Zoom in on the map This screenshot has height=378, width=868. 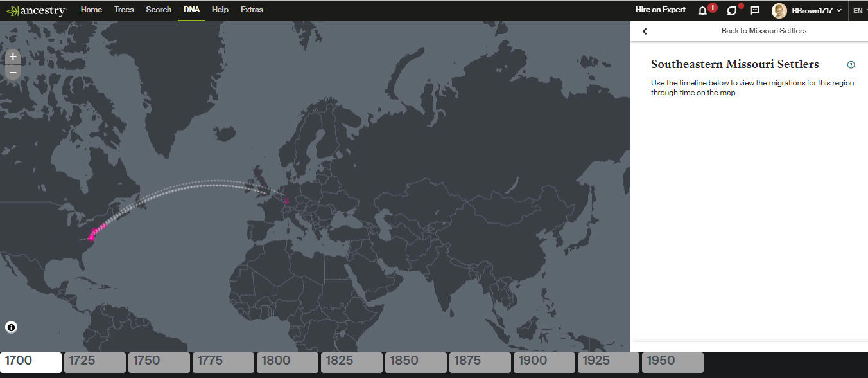(13, 57)
